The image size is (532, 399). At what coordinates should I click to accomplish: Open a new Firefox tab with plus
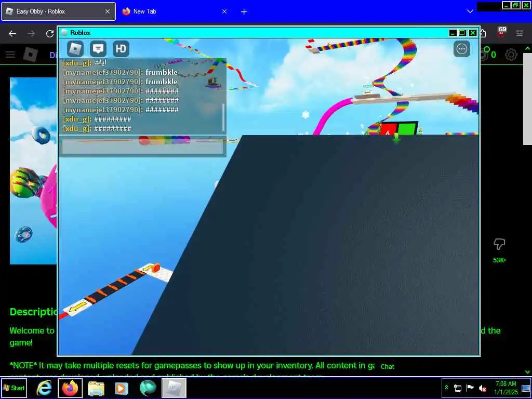point(244,11)
